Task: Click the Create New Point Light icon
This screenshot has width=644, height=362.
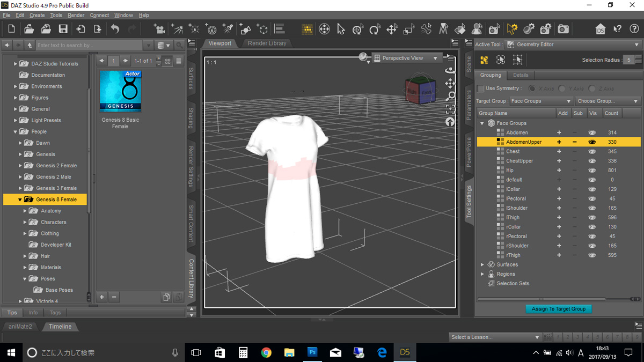Action: coord(194,29)
